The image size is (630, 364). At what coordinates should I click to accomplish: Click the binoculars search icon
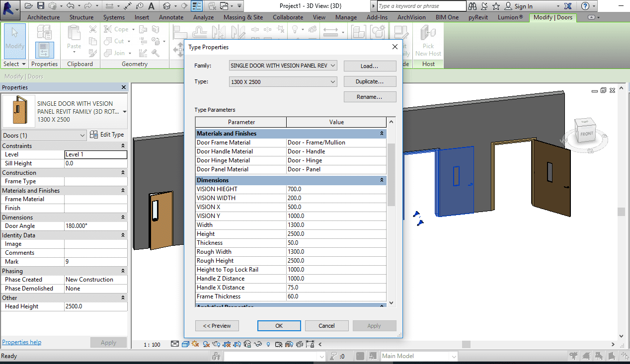[x=472, y=6]
